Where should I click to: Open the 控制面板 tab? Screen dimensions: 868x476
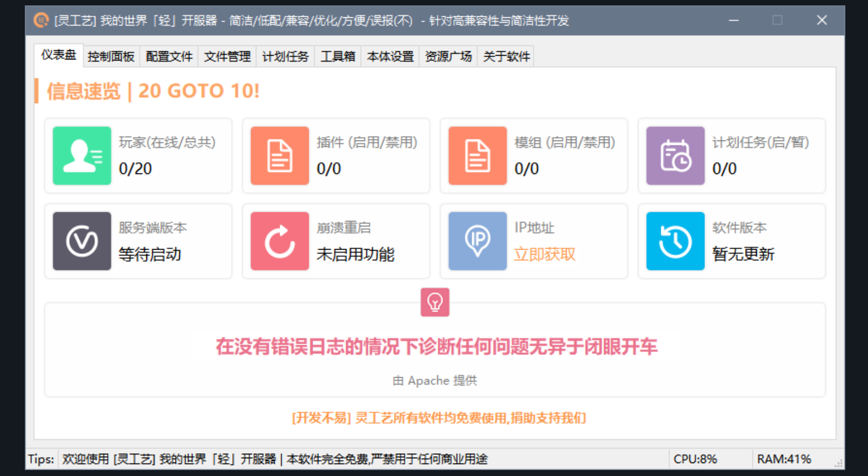point(111,57)
